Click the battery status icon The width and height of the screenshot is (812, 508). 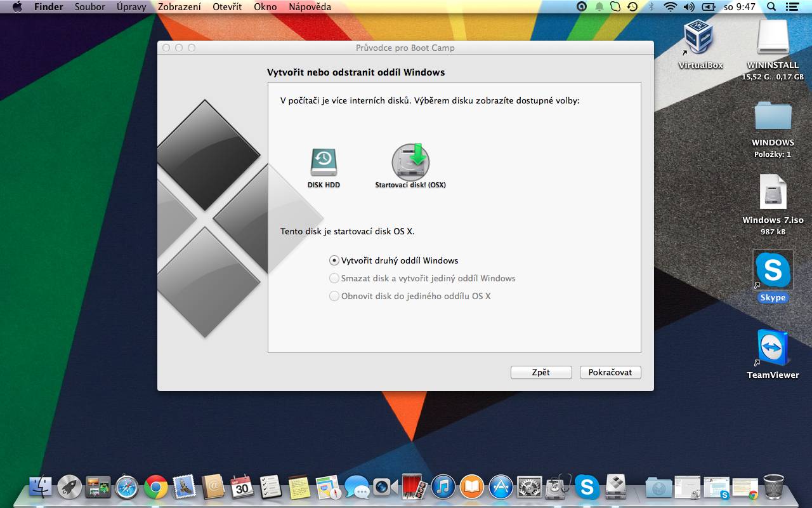pos(708,7)
